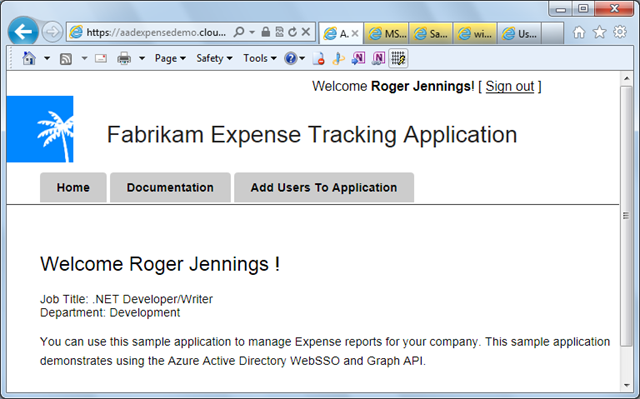
Task: Go back using the browser Back button
Action: point(23,31)
